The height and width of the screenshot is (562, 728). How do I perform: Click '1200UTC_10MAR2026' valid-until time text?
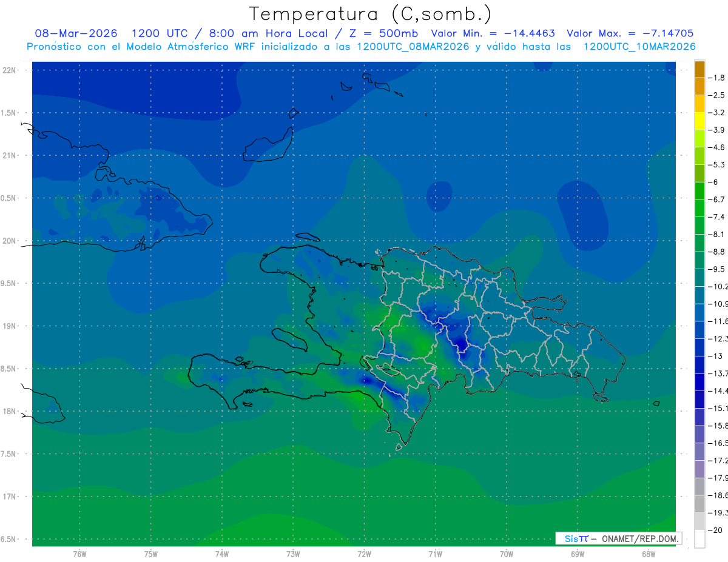tap(639, 46)
